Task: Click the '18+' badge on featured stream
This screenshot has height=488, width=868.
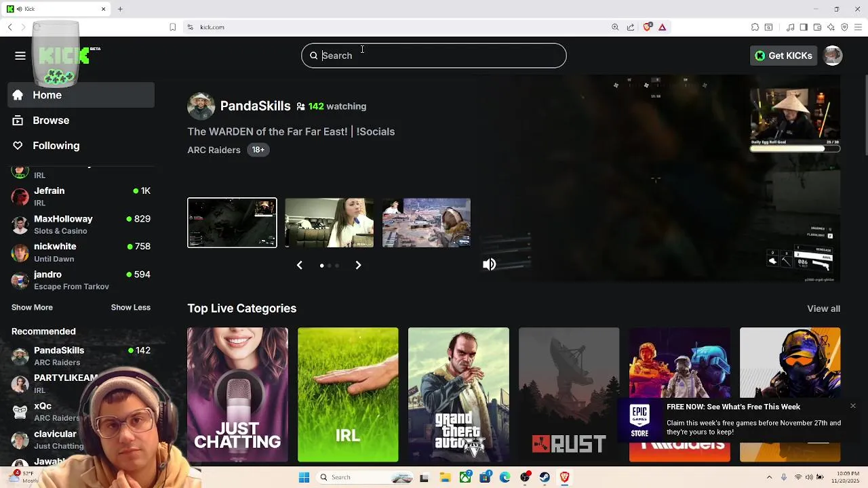Action: point(258,150)
